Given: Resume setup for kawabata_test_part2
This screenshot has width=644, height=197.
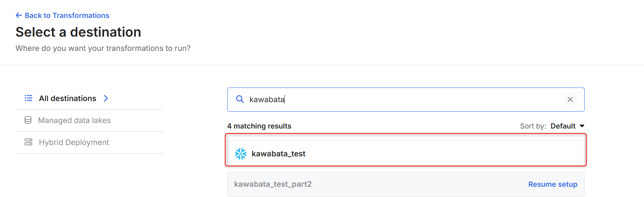Looking at the screenshot, I should 552,184.
